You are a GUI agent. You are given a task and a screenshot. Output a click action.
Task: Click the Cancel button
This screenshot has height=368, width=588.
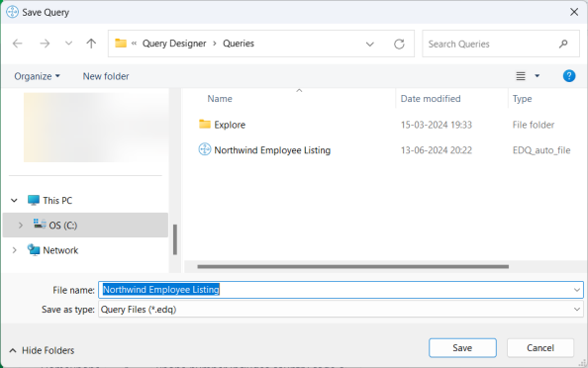[x=540, y=348]
